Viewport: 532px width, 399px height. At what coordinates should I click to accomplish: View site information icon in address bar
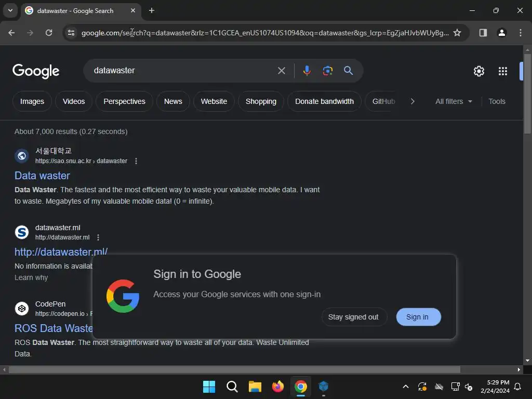[71, 33]
